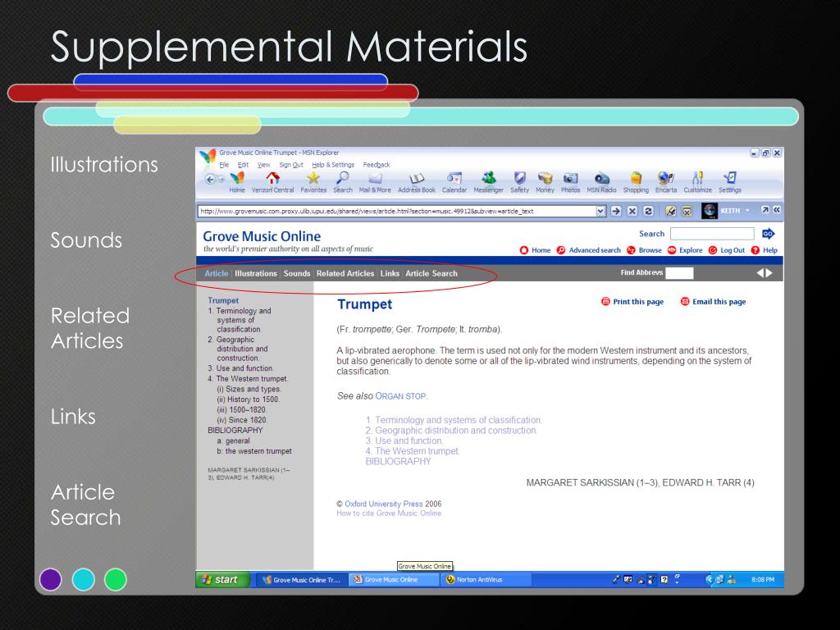The image size is (840, 630).
Task: Open the View menu
Action: tap(263, 165)
